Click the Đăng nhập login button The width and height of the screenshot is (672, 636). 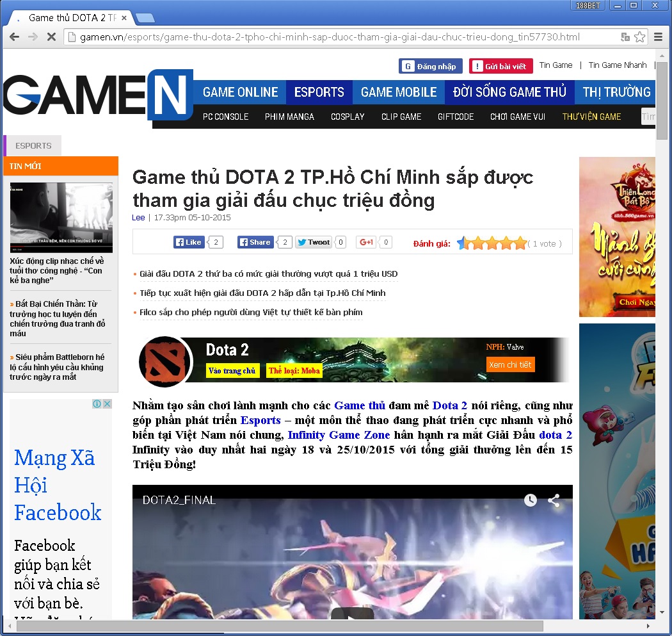coord(430,66)
